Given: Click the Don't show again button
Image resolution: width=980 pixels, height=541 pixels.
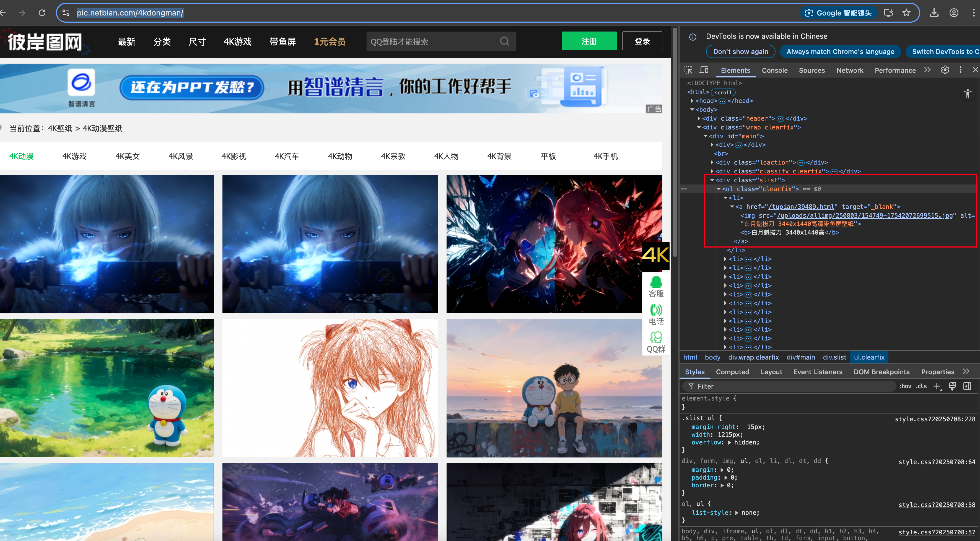Looking at the screenshot, I should 740,52.
